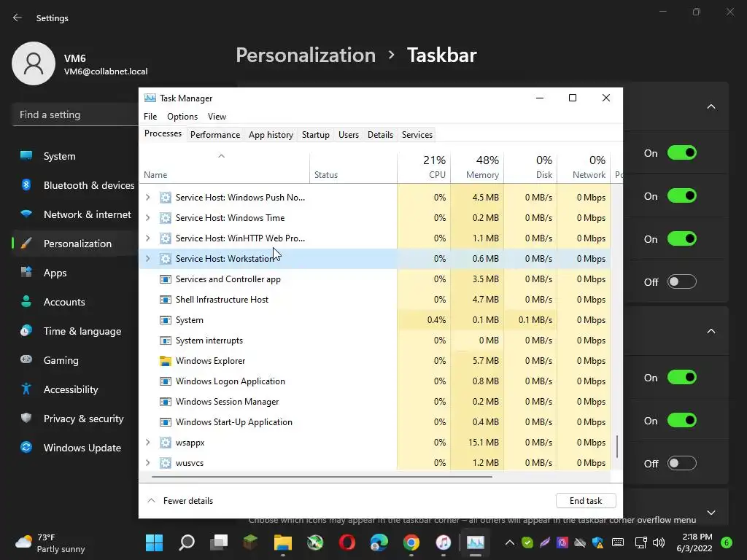
Task: Open the File menu in Task Manager
Action: [150, 117]
